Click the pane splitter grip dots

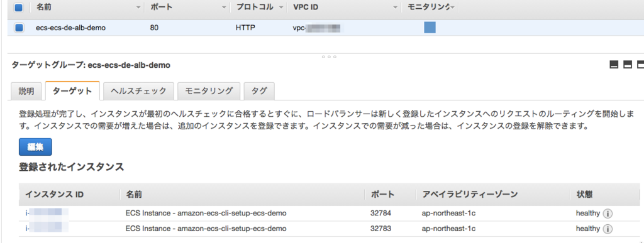tap(329, 57)
